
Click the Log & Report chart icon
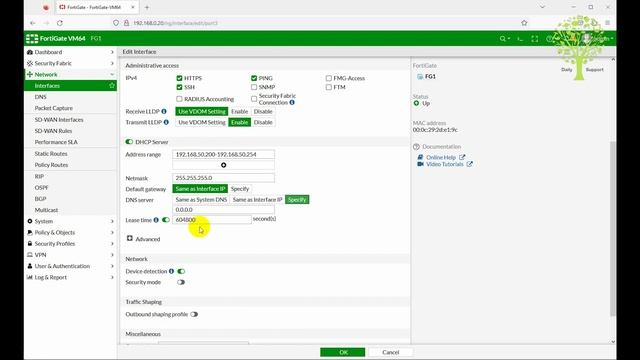[30, 277]
